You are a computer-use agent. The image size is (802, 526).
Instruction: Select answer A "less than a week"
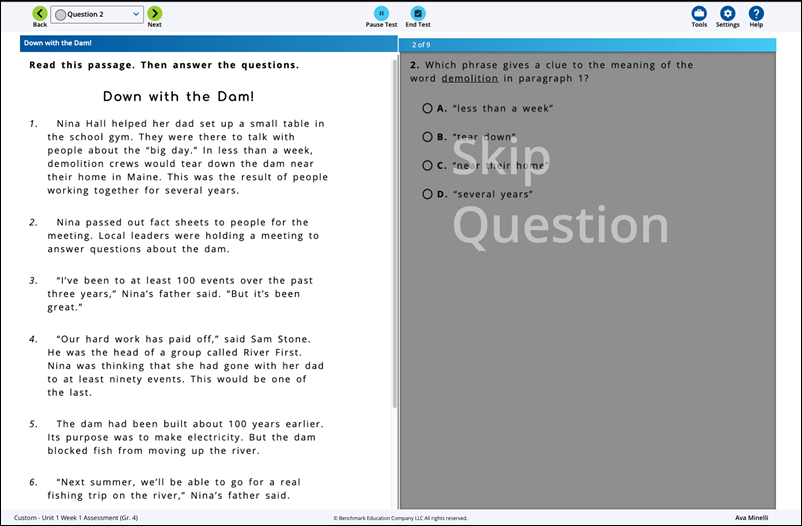click(427, 108)
